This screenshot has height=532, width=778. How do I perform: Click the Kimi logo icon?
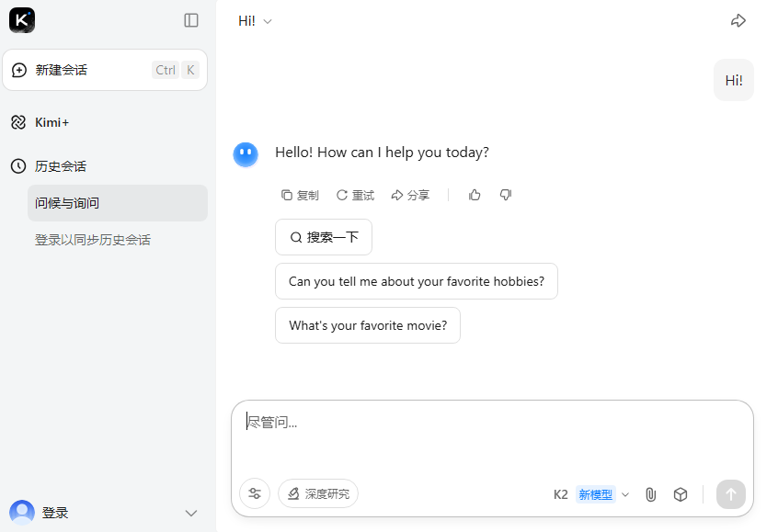22,20
